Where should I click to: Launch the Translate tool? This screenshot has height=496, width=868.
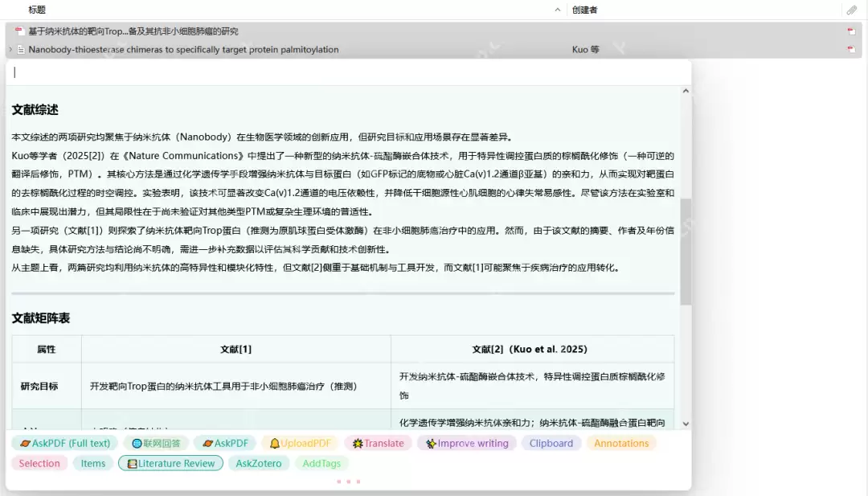point(377,443)
